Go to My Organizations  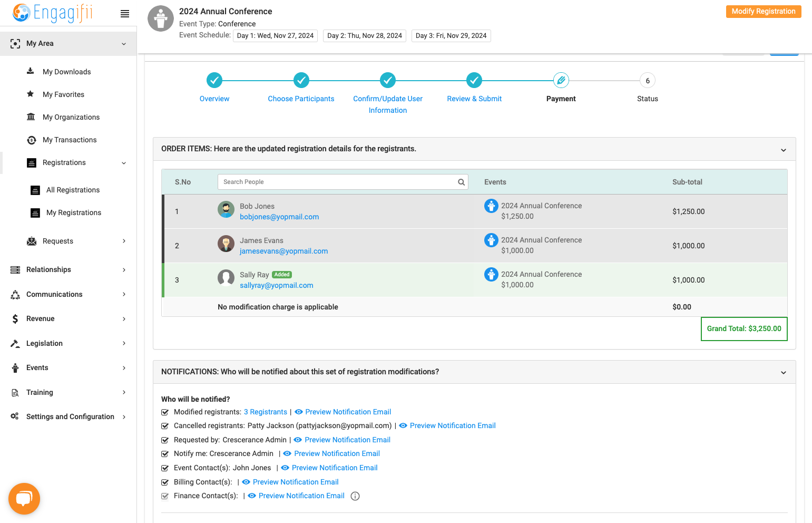coord(71,117)
